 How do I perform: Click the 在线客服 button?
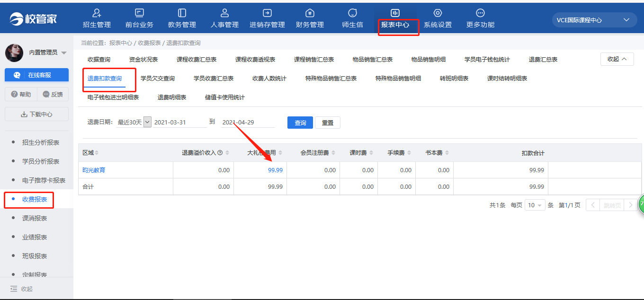[36, 75]
